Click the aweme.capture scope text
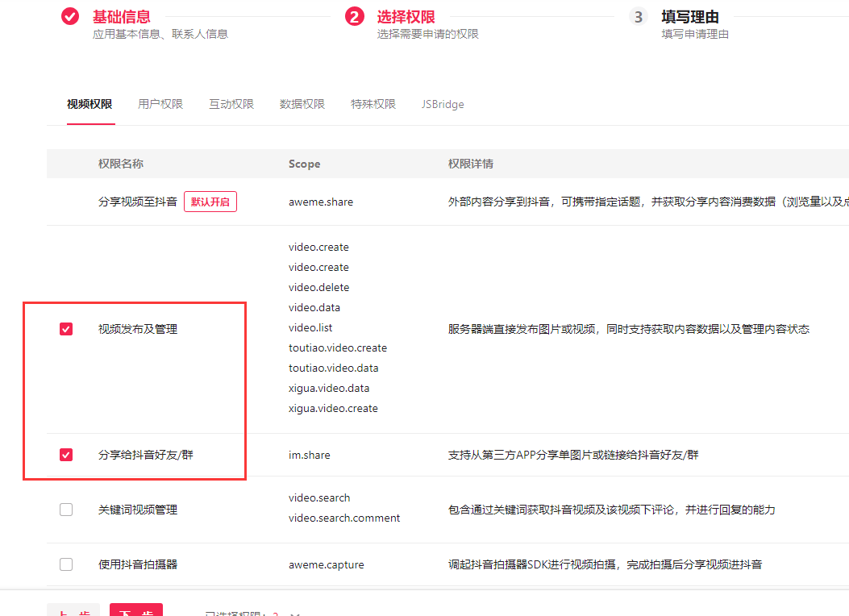 point(327,564)
